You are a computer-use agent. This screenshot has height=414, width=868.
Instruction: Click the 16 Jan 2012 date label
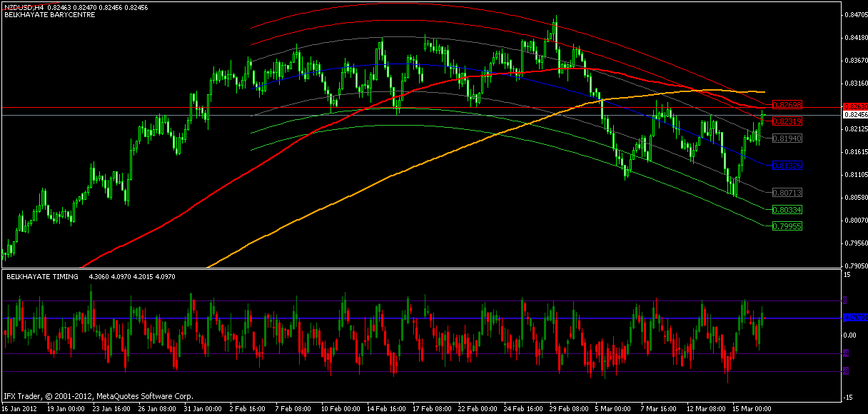coord(19,409)
